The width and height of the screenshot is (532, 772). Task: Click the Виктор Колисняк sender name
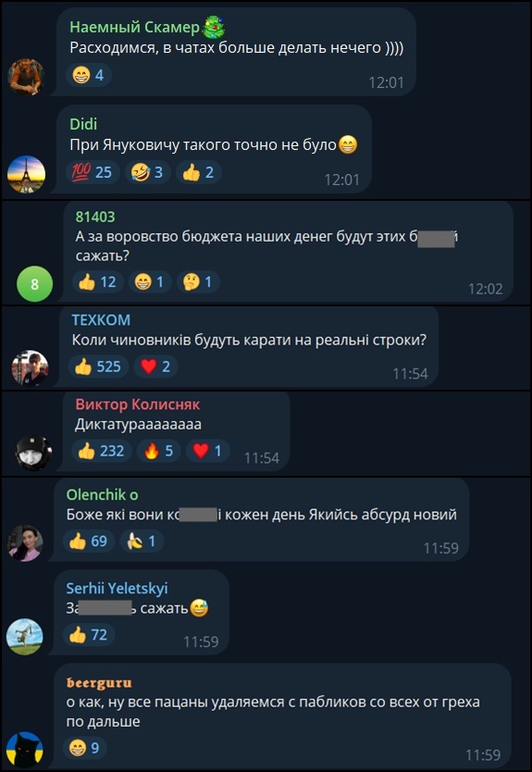pyautogui.click(x=138, y=405)
